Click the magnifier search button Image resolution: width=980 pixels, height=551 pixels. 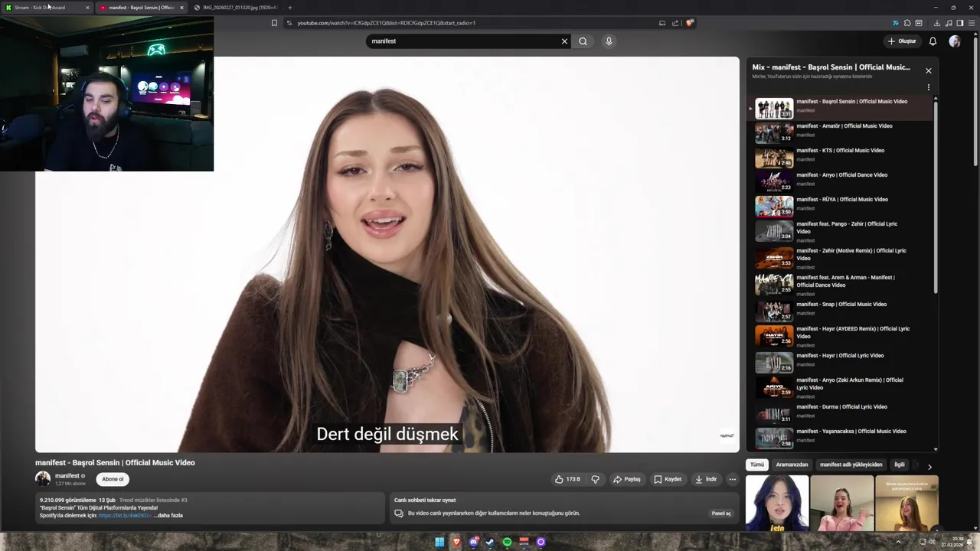(x=583, y=41)
